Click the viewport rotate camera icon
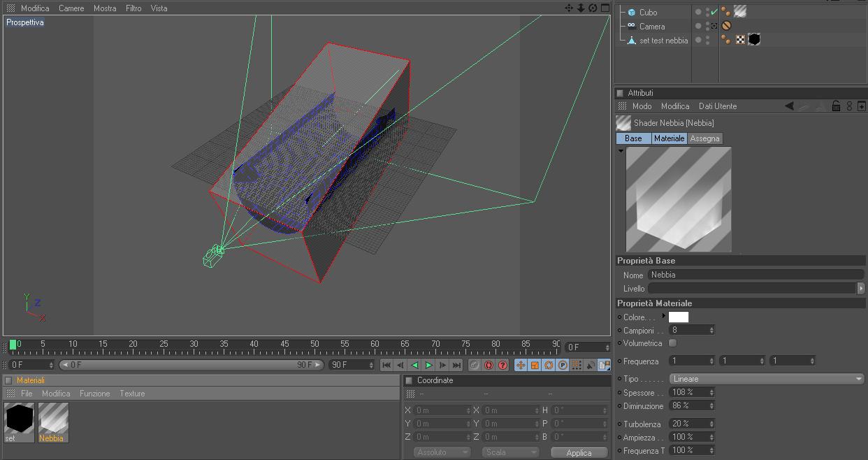This screenshot has height=460, width=868. [593, 8]
